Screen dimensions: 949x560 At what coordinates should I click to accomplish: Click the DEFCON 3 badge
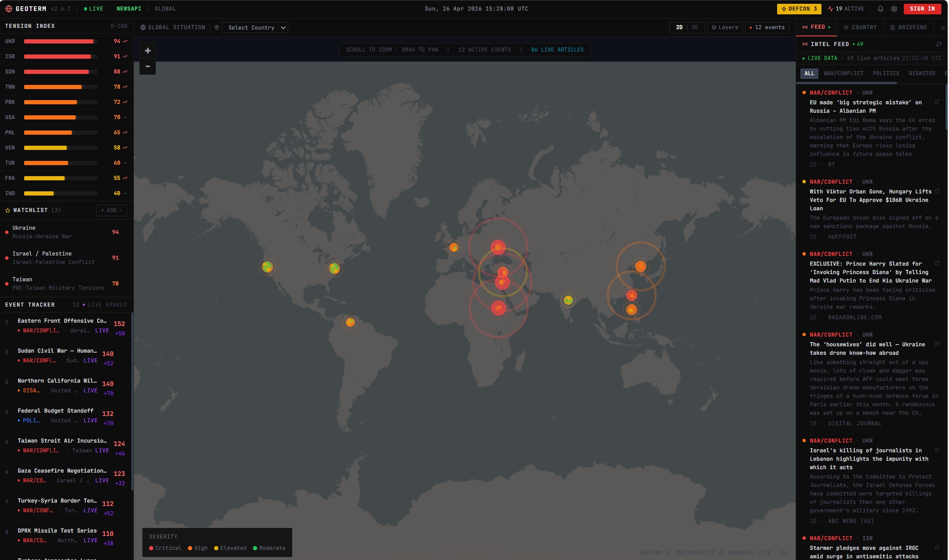[x=799, y=9]
